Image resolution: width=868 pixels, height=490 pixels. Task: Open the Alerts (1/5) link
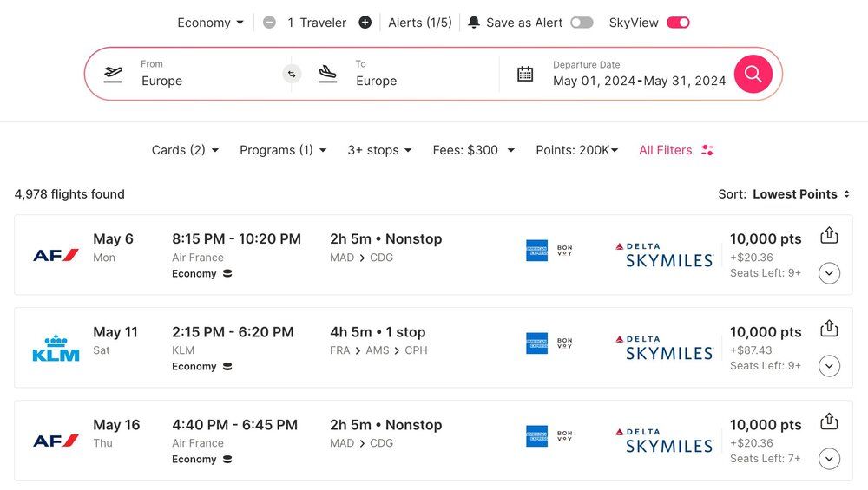point(420,23)
